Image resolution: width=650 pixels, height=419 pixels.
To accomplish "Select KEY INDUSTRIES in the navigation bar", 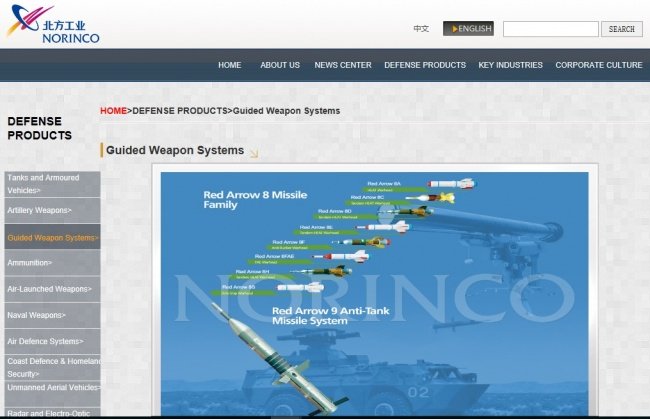I will pos(510,65).
